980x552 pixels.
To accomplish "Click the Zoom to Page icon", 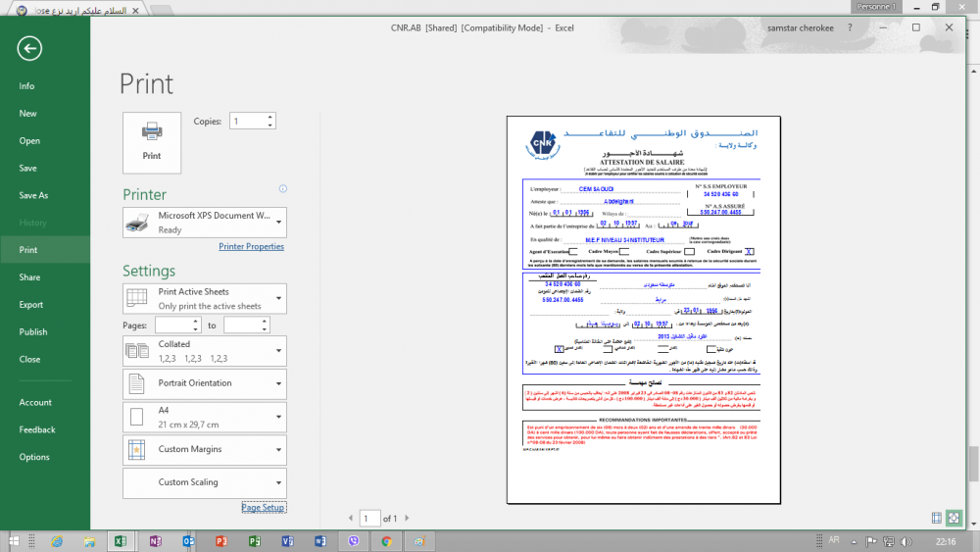I will [954, 518].
